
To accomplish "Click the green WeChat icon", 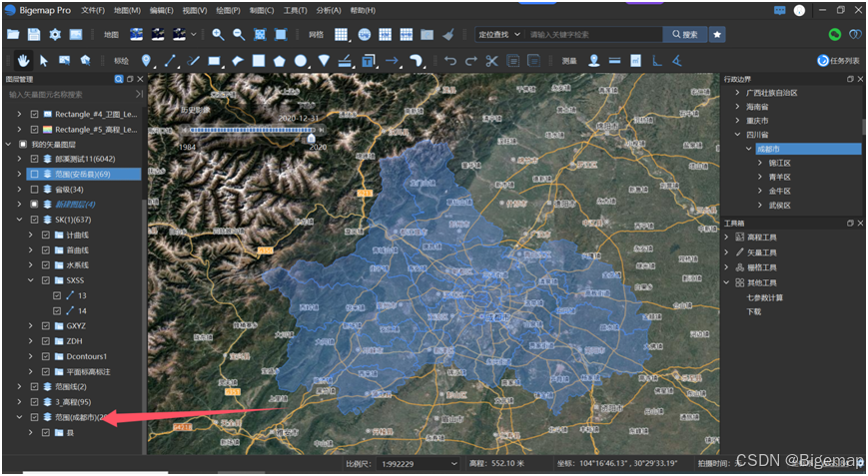I will [x=835, y=34].
